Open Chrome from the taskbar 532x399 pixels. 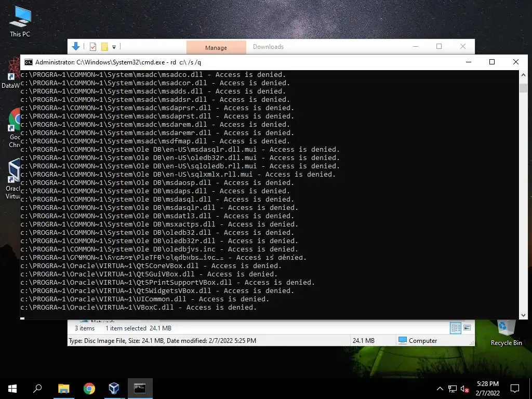89,388
